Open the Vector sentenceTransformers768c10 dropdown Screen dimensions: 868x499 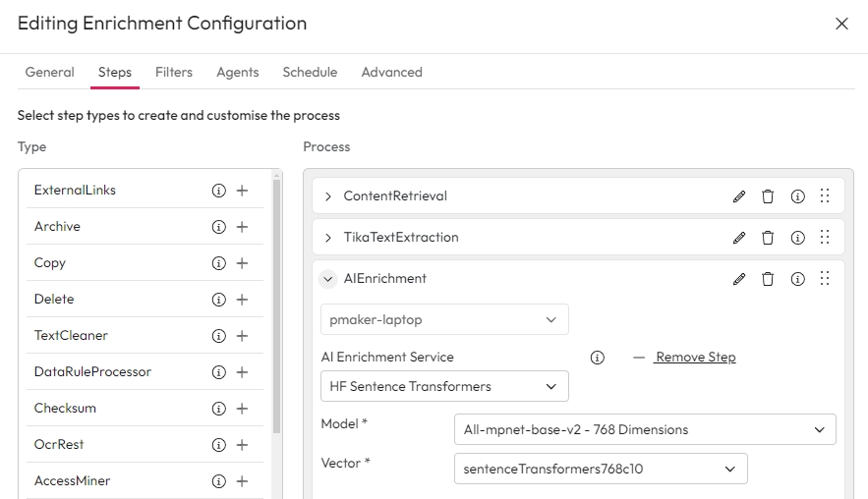pos(600,470)
